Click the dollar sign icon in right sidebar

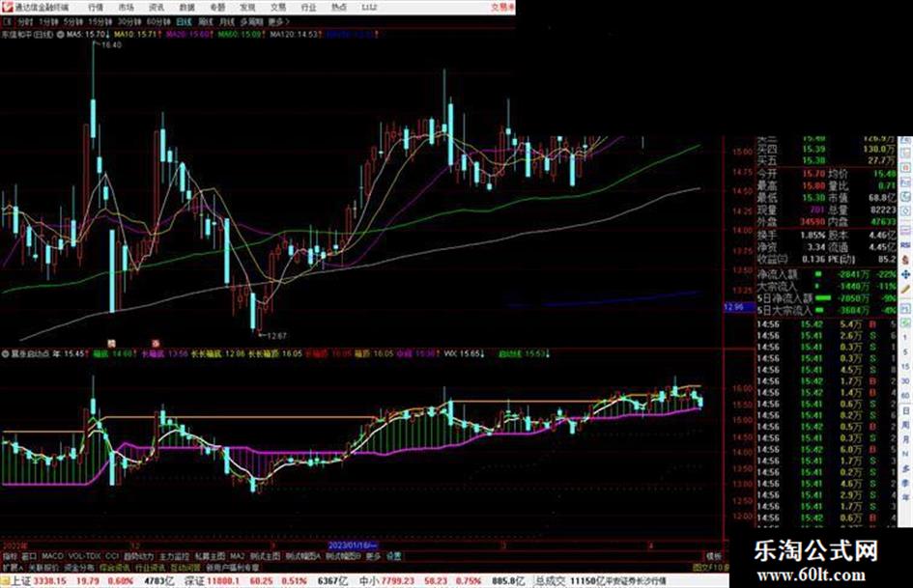click(x=905, y=260)
